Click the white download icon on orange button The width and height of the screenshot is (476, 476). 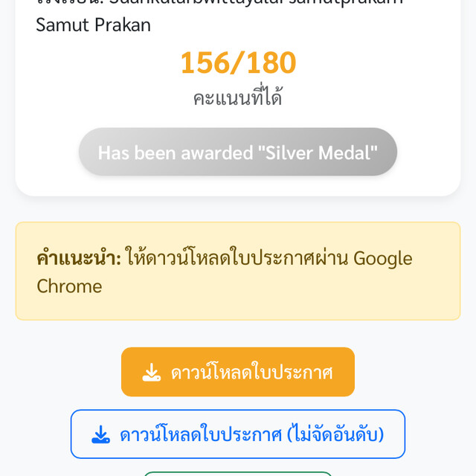[152, 373]
